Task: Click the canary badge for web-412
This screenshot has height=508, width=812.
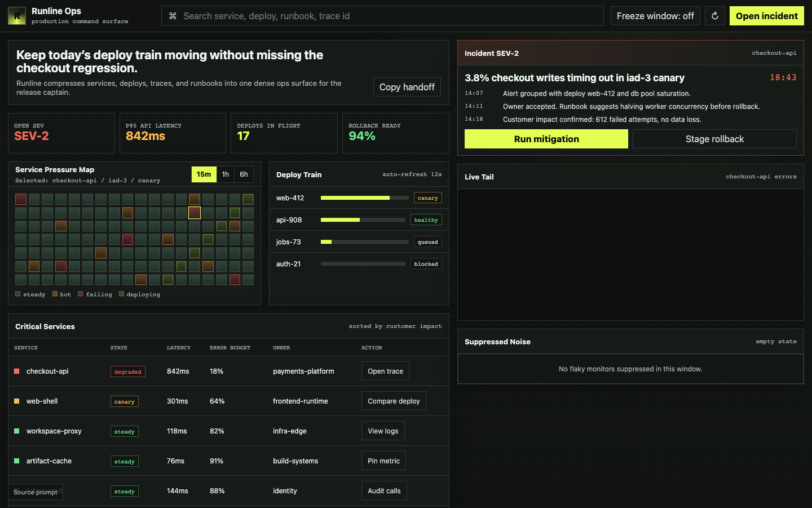Action: click(x=427, y=198)
